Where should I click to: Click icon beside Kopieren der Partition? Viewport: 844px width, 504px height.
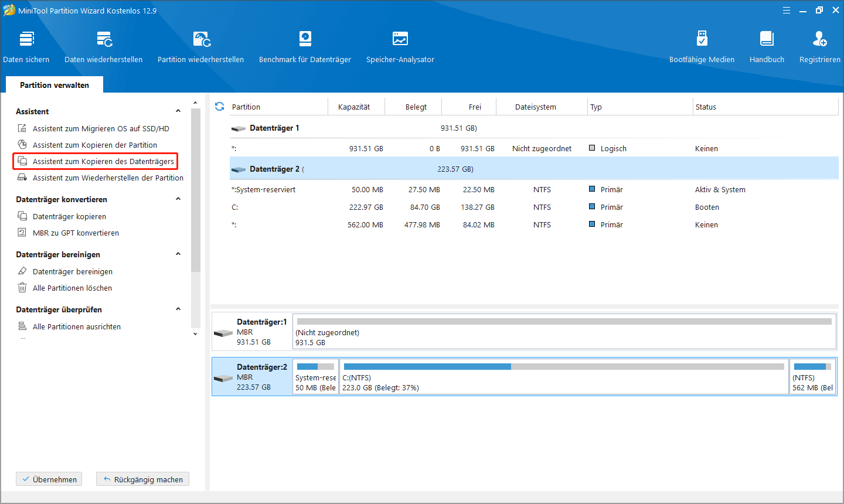tap(22, 145)
